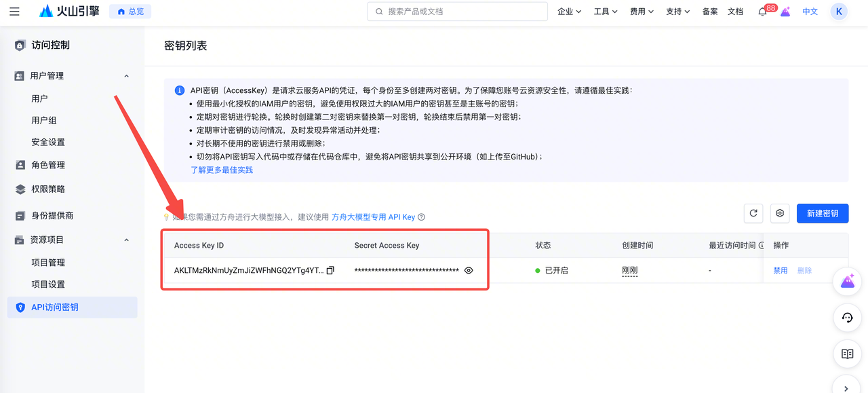The width and height of the screenshot is (868, 393).
Task: Open the 费用 dropdown menu
Action: 642,12
